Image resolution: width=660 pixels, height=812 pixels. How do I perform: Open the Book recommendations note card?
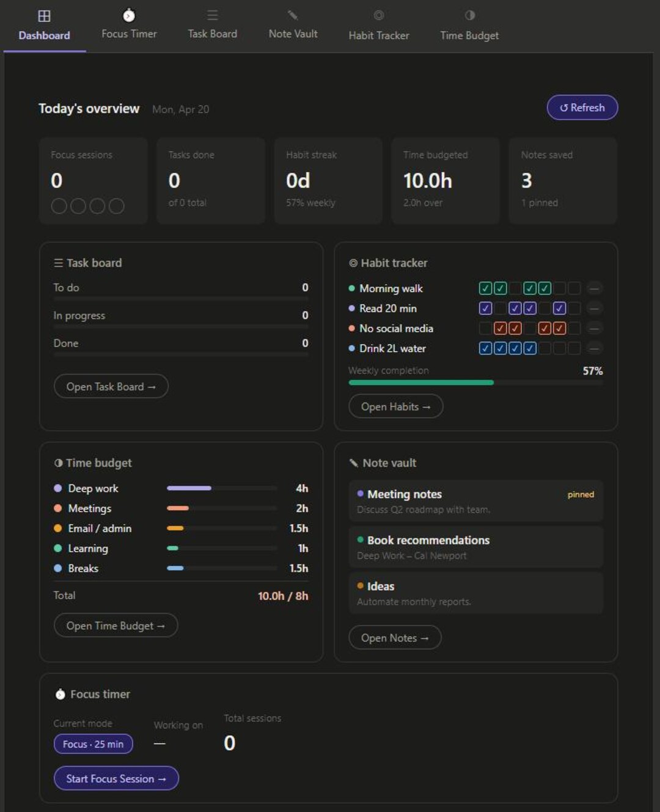(x=475, y=547)
